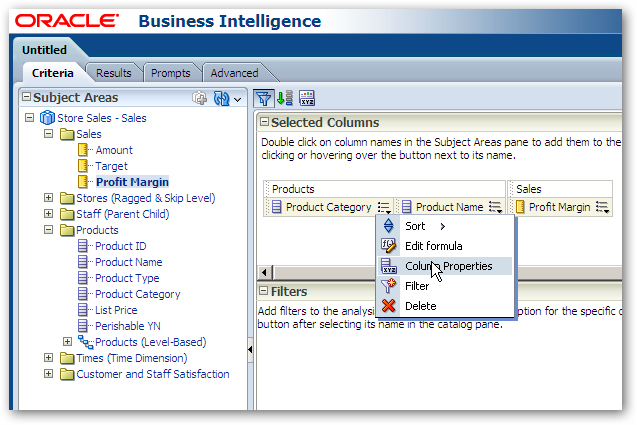This screenshot has width=637, height=425.
Task: Expand Stores (Ragged & Skip Level) folder
Action: pos(48,198)
